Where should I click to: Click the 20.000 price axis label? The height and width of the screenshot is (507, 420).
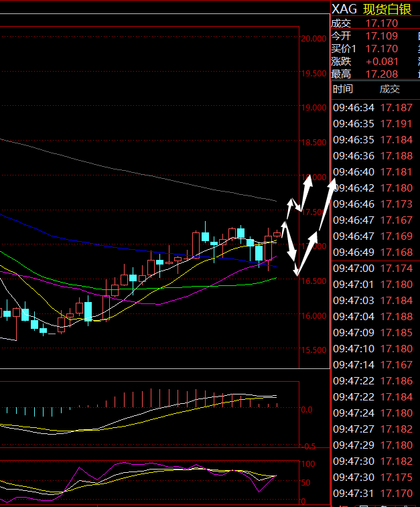point(313,38)
